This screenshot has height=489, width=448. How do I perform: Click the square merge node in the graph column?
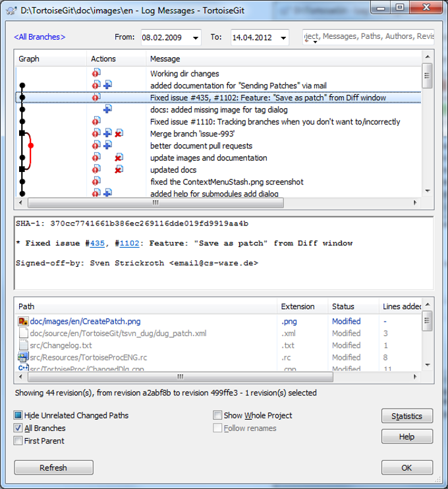click(x=22, y=134)
